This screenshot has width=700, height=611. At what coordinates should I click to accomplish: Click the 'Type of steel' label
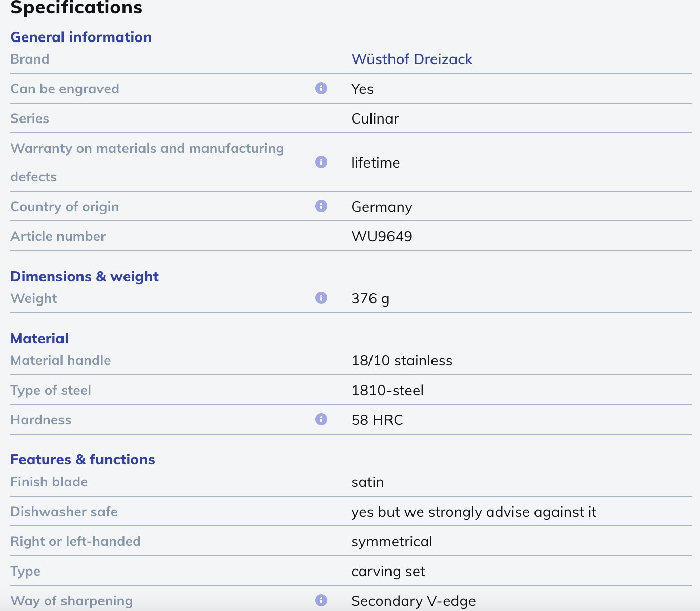tap(51, 390)
